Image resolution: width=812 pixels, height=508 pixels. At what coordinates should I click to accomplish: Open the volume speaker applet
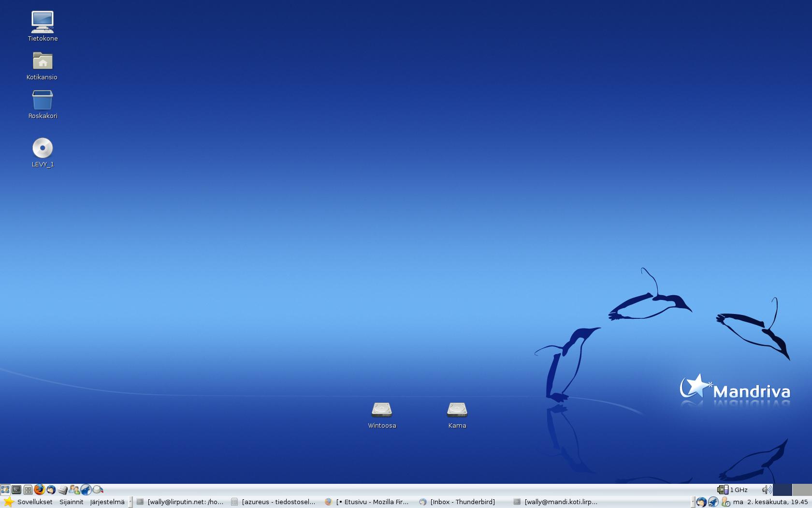(x=766, y=490)
